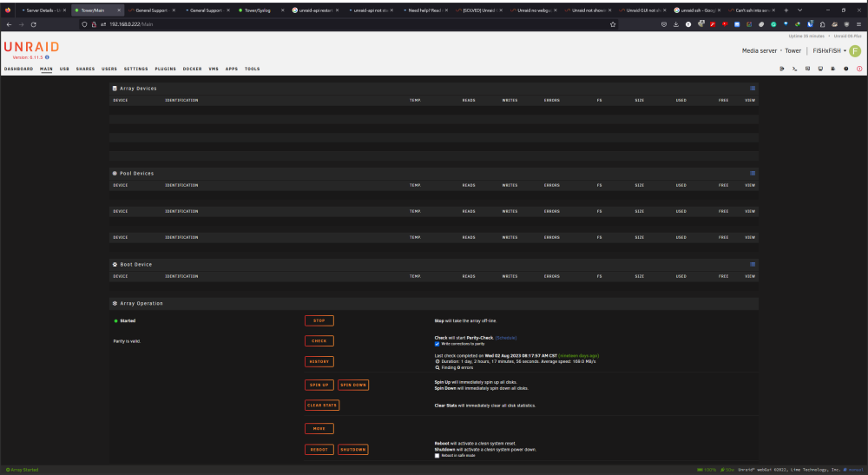Click the SHUTDOWN button
The image size is (868, 475).
(x=353, y=450)
